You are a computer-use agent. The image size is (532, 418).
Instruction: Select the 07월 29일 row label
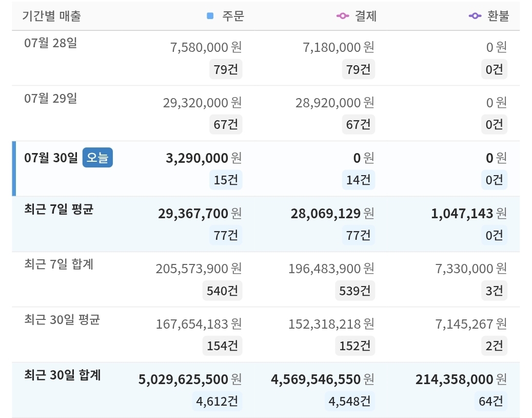[x=51, y=99]
